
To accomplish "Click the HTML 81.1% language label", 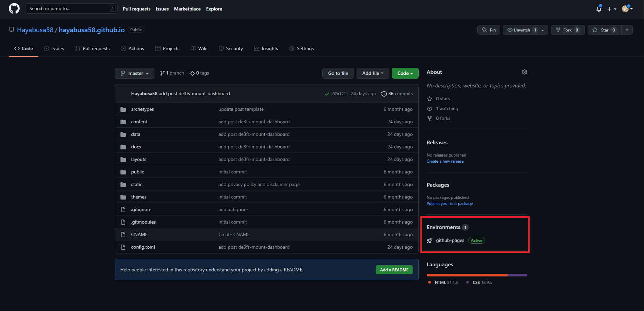I will click(443, 283).
